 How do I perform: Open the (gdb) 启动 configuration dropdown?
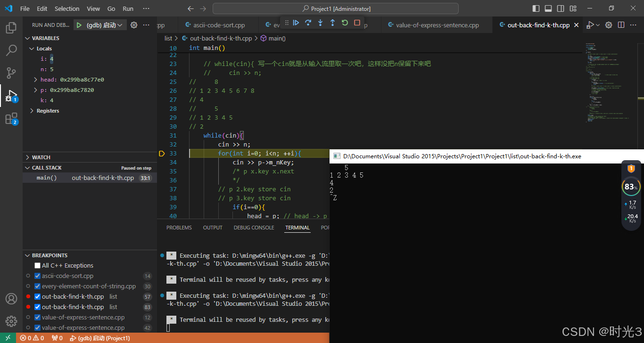[x=105, y=25]
